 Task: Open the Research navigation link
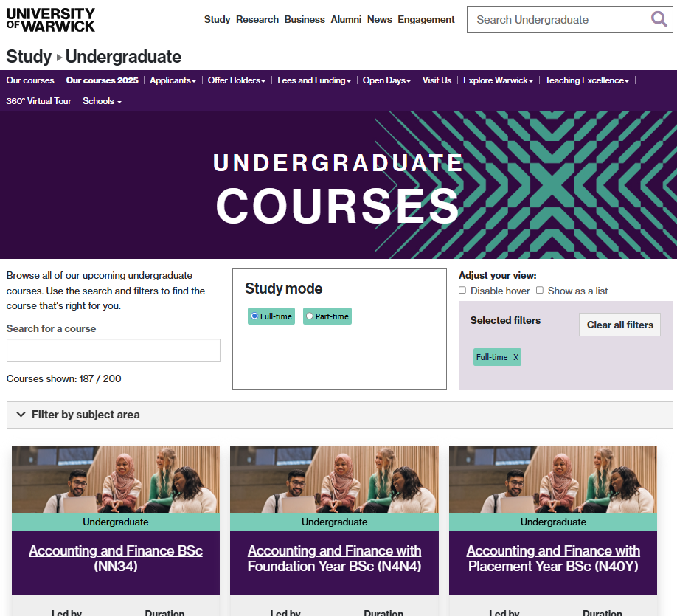257,19
